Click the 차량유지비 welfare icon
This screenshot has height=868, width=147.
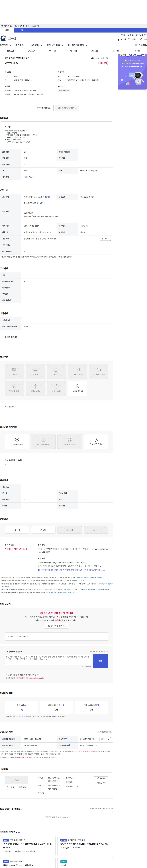coord(57,372)
